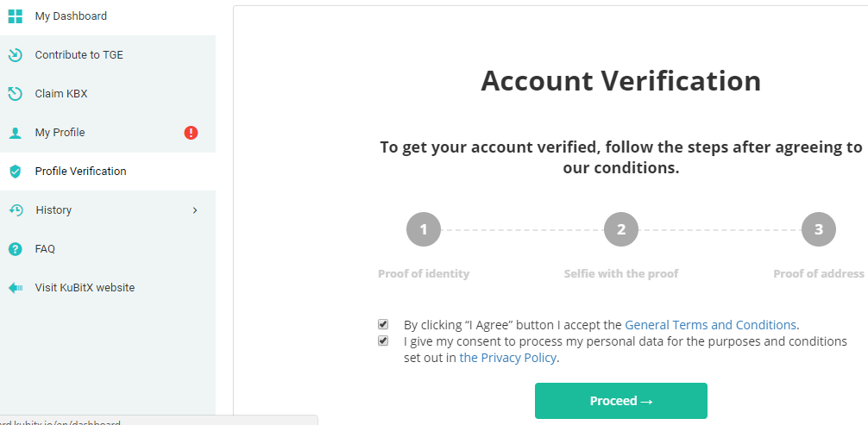The height and width of the screenshot is (425, 868).
Task: Click the Contribute to TGE clock icon
Action: 16,55
